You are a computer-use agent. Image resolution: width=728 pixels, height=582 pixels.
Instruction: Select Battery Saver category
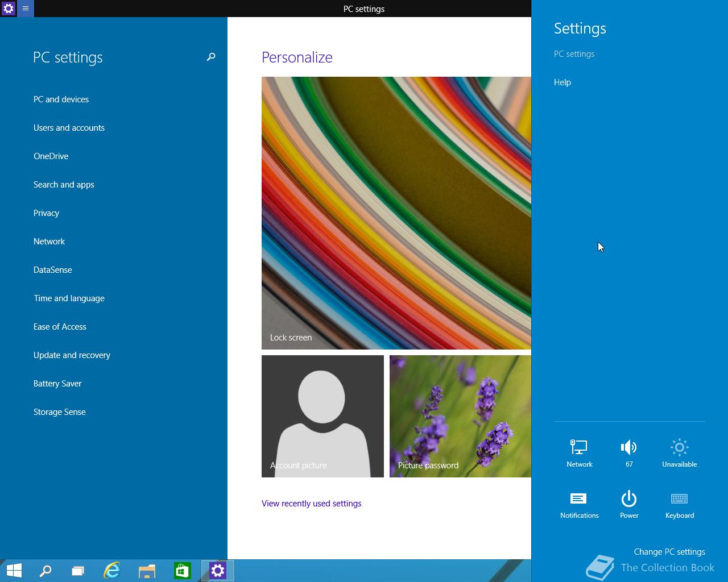[x=57, y=384]
